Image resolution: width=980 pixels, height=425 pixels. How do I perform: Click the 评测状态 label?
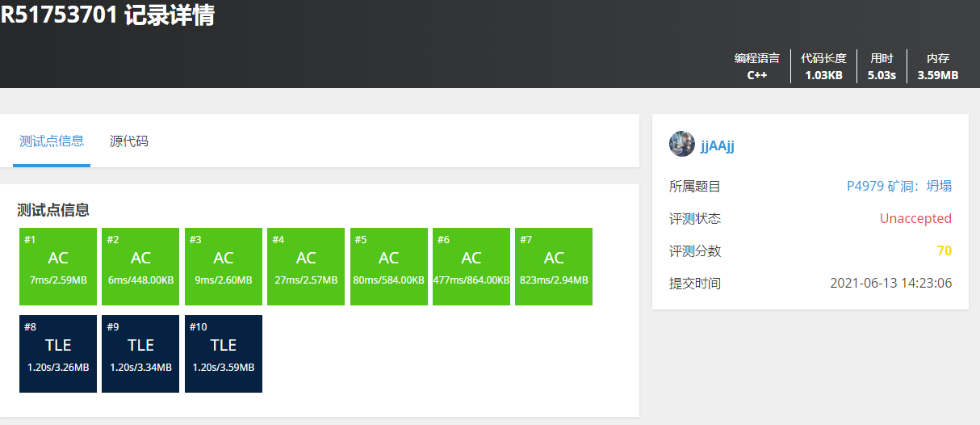695,219
